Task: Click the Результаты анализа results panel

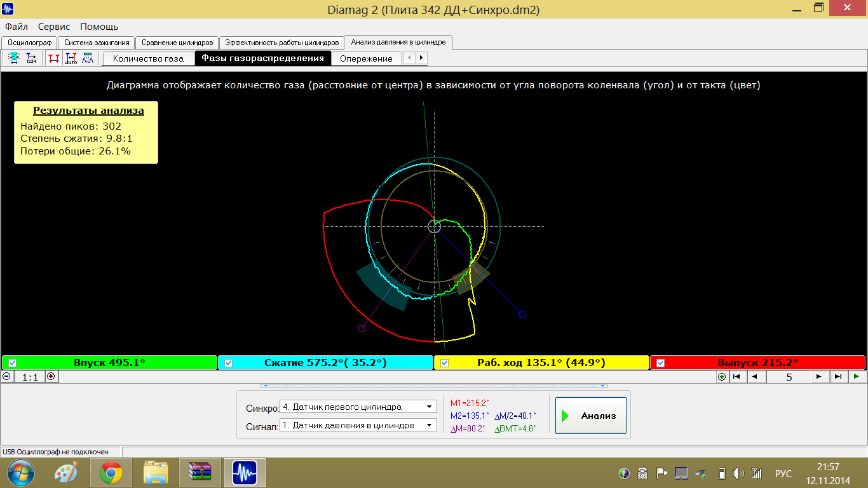Action: [86, 132]
